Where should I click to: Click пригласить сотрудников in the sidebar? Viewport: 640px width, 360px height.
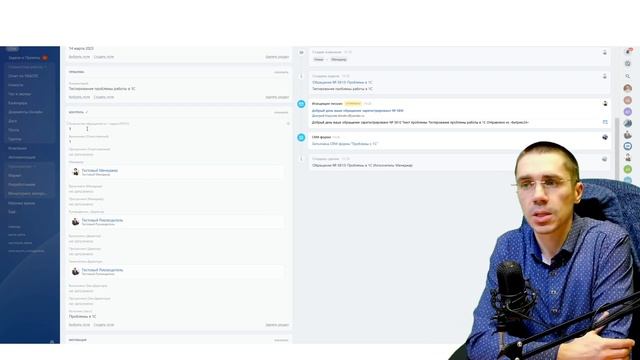point(26,251)
